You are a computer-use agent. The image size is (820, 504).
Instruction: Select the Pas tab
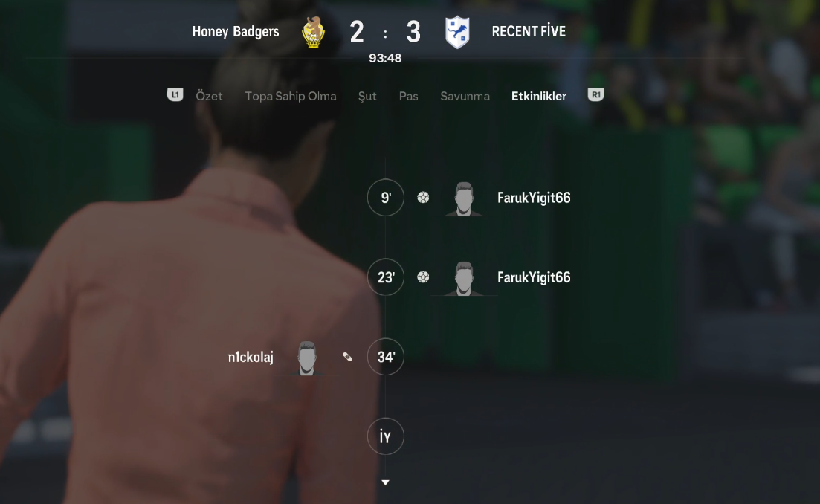[408, 96]
